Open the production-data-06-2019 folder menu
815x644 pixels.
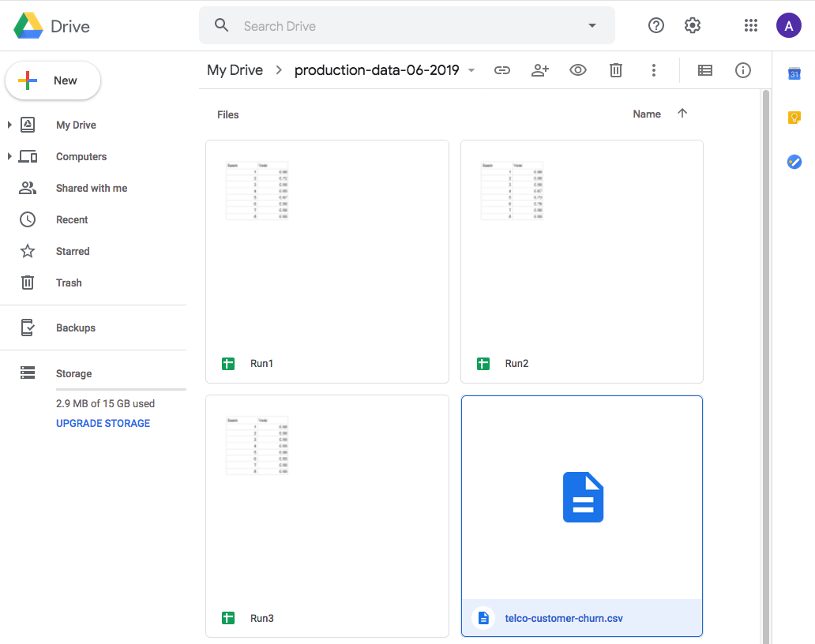click(471, 70)
